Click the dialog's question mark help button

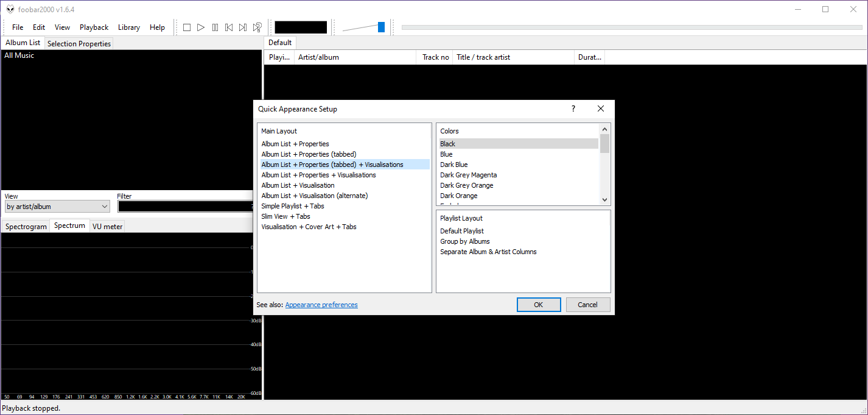click(573, 108)
